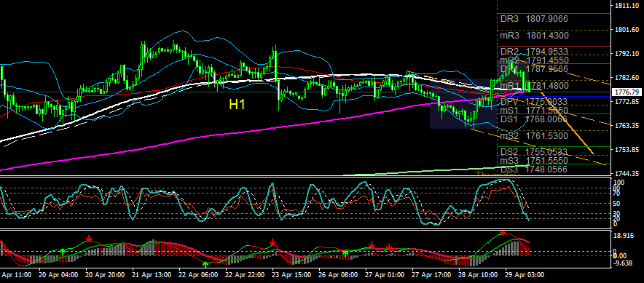The width and height of the screenshot is (644, 283).
Task: Click the green buy arrow near 20 Apr 04:00
Action: (x=63, y=251)
